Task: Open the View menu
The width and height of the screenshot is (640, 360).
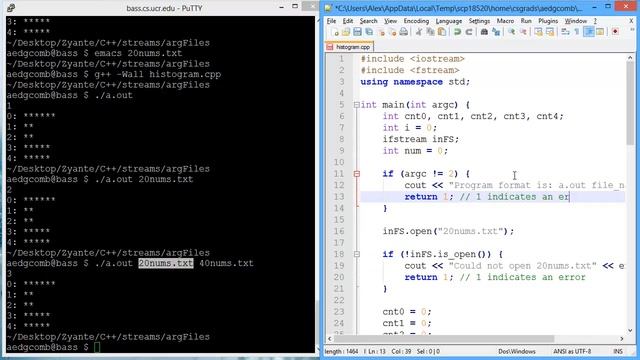Action: tap(390, 21)
